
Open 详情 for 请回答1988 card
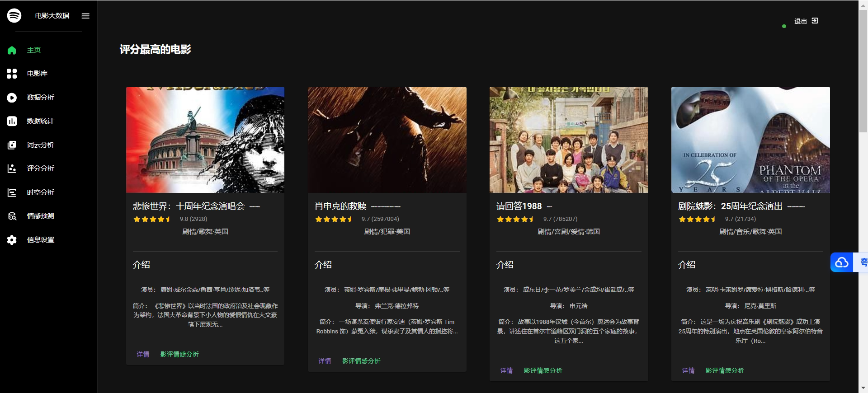coord(506,370)
